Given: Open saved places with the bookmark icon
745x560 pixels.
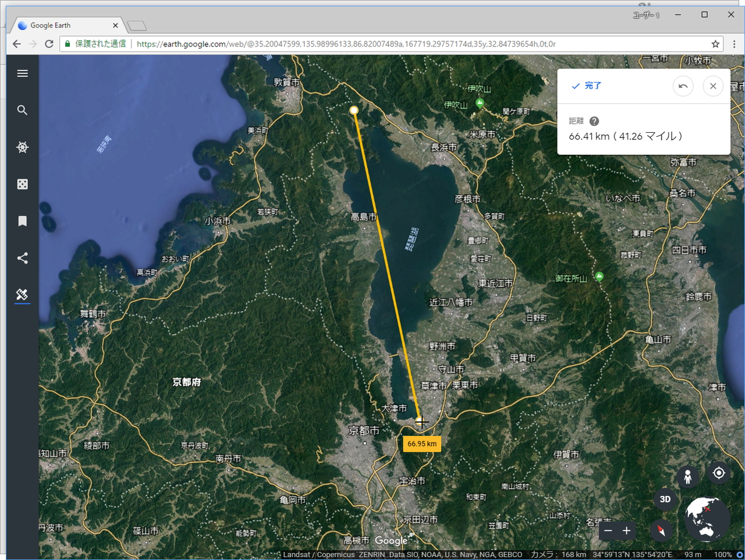Looking at the screenshot, I should pyautogui.click(x=22, y=221).
